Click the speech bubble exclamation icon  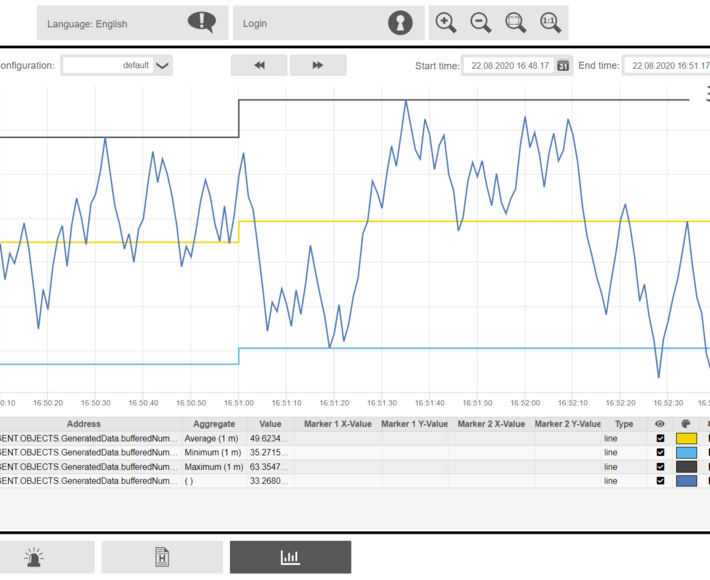click(x=202, y=22)
